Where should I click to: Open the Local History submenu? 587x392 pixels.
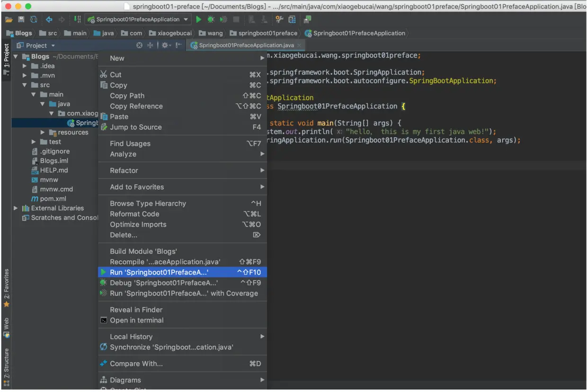(x=182, y=337)
